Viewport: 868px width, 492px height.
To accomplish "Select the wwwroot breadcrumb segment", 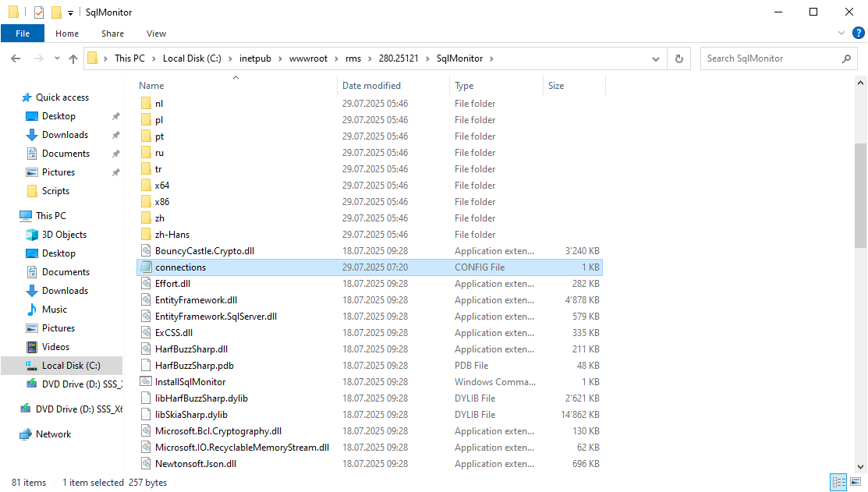I will [x=308, y=58].
